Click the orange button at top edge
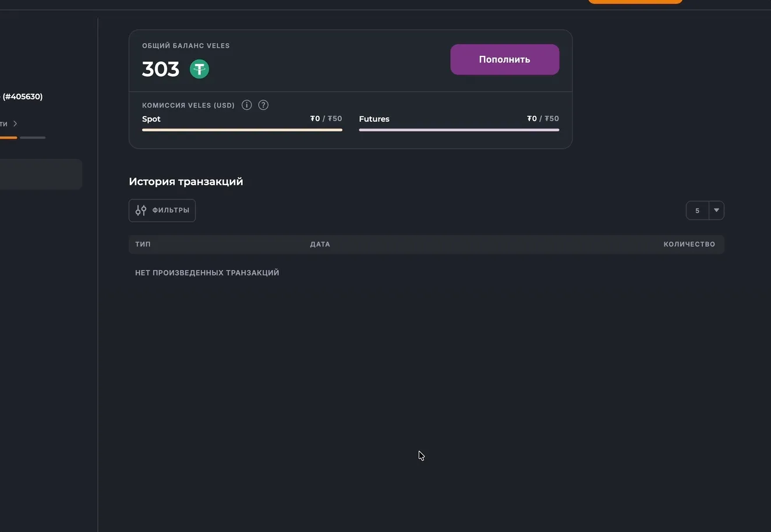Image resolution: width=771 pixels, height=532 pixels. (635, 2)
